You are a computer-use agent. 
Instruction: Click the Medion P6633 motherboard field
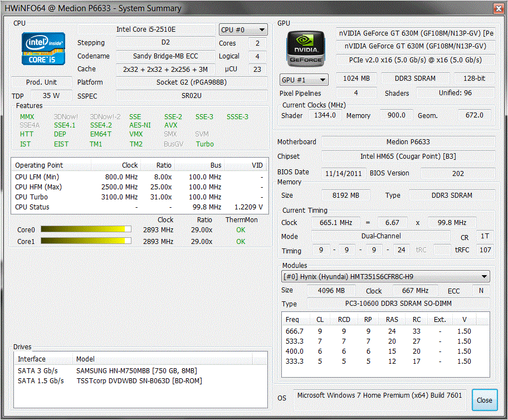[408, 142]
